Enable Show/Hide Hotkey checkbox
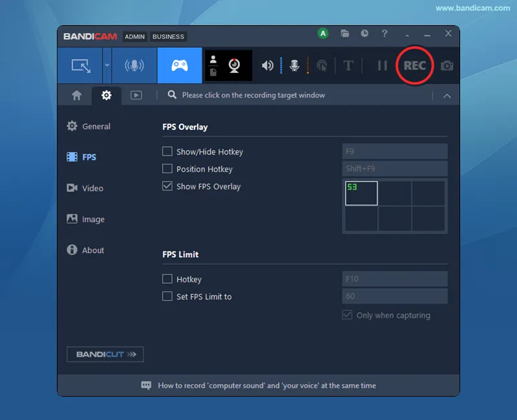Image resolution: width=517 pixels, height=420 pixels. tap(167, 151)
